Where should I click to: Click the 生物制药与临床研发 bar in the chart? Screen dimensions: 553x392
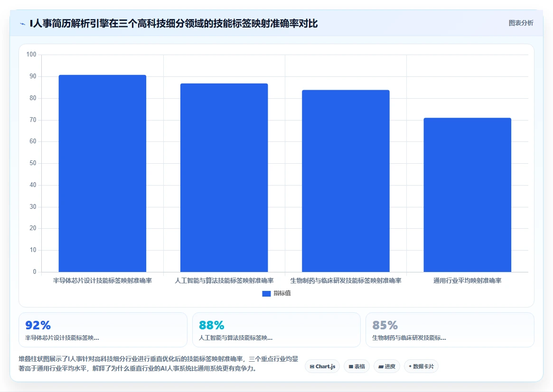pyautogui.click(x=346, y=181)
